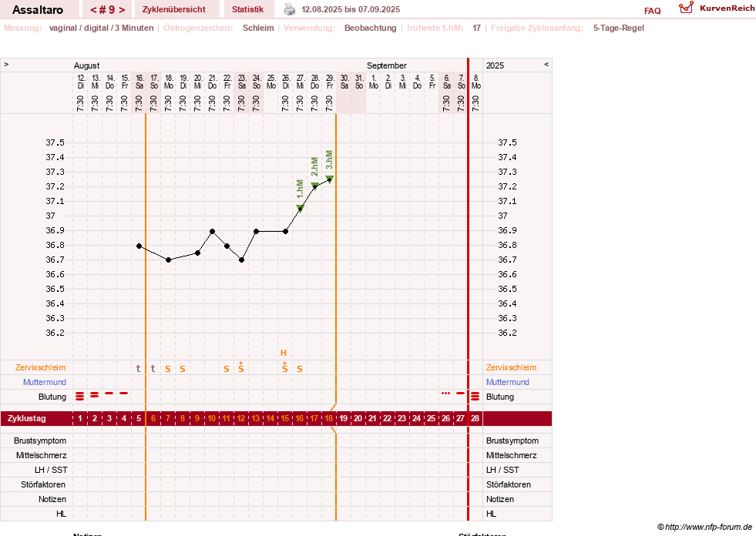Open the Zyklenübersicht tab
This screenshot has width=756, height=536.
click(173, 10)
